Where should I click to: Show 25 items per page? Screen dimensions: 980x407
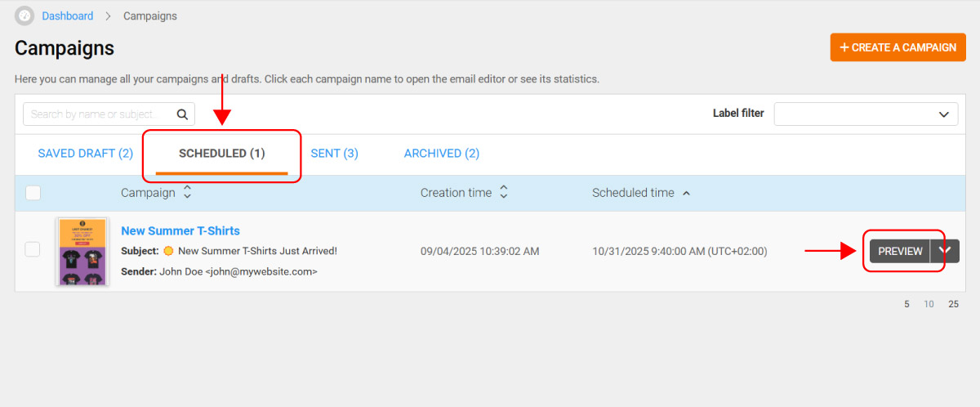click(x=953, y=304)
